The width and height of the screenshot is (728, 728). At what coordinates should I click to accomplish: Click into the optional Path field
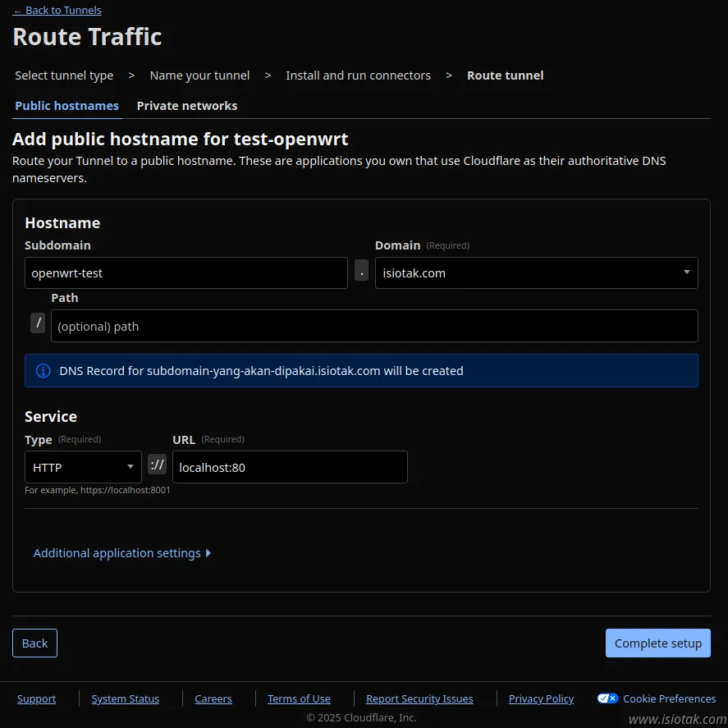tap(374, 326)
